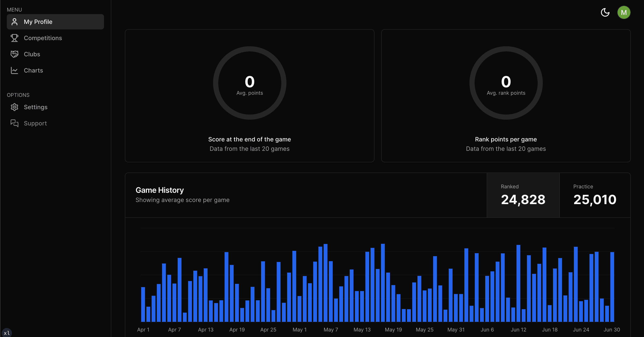Toggle dark mode with moon icon
644x337 pixels.
tap(605, 12)
